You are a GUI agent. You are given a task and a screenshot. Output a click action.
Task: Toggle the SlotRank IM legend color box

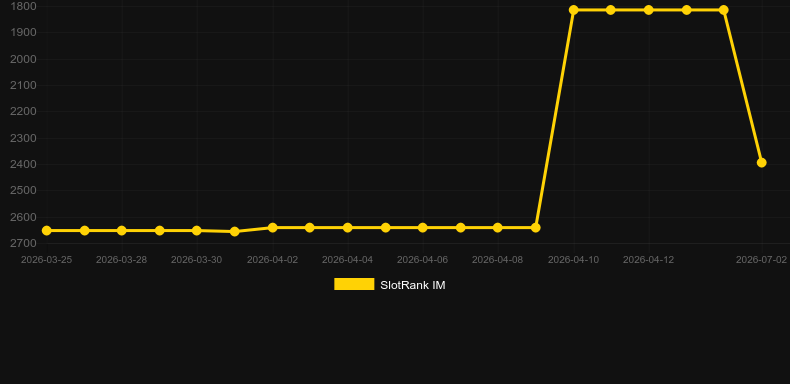tap(354, 284)
